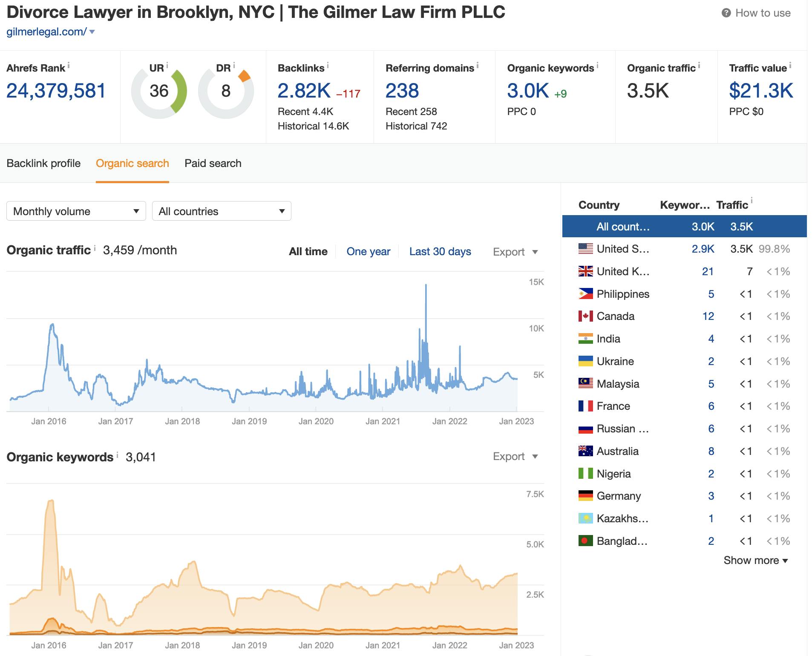
Task: Click the Backlinks info icon
Action: (328, 66)
